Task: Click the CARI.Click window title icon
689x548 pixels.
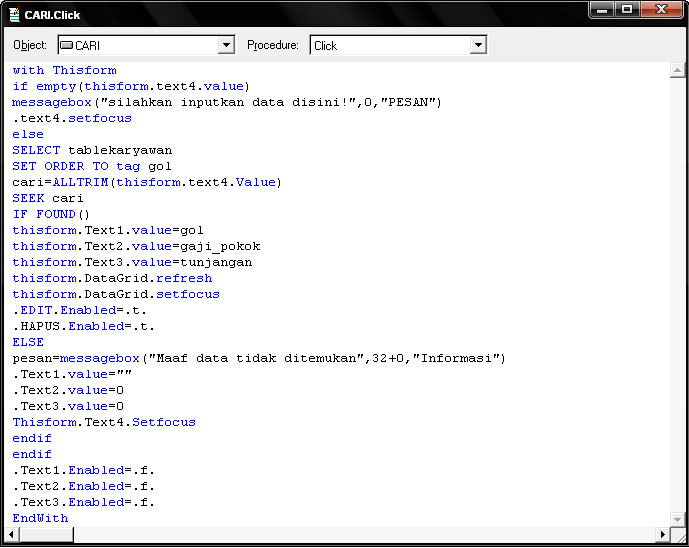Action: [x=15, y=15]
